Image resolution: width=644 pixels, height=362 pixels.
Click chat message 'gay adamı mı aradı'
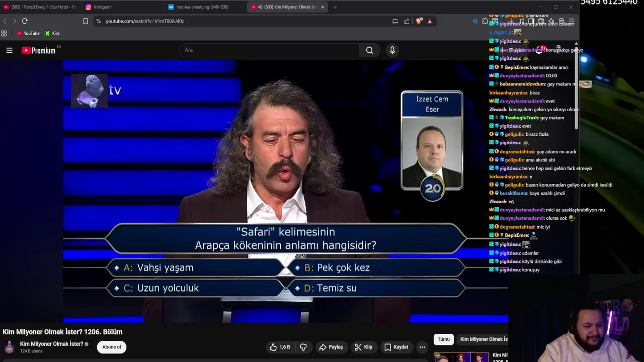[x=556, y=151]
